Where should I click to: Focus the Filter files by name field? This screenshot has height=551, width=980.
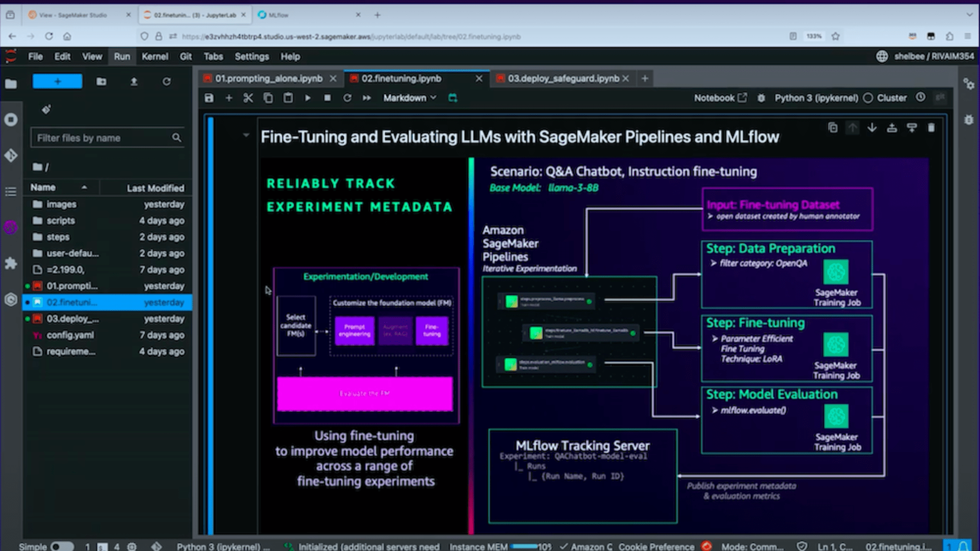coord(107,138)
